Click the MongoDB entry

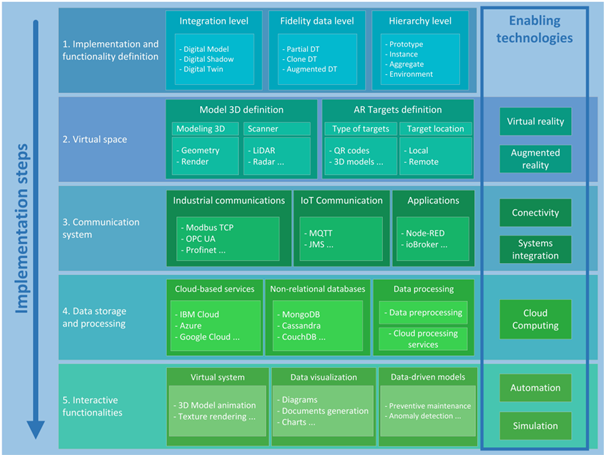(x=299, y=314)
